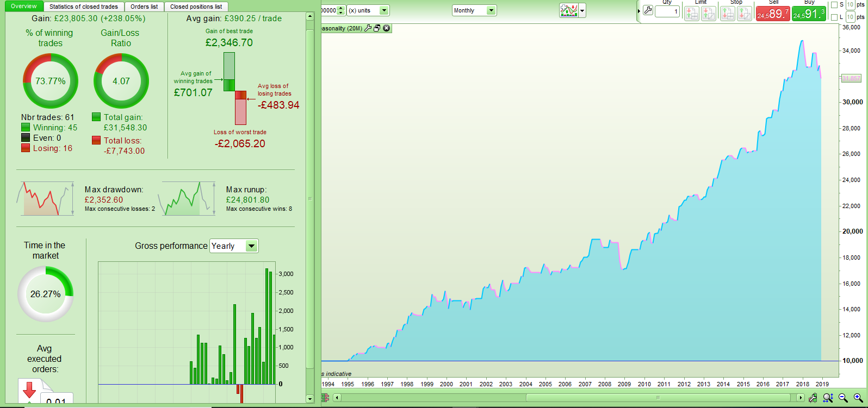The height and width of the screenshot is (408, 868).
Task: Click the Max drawdown mini chart
Action: (x=46, y=199)
